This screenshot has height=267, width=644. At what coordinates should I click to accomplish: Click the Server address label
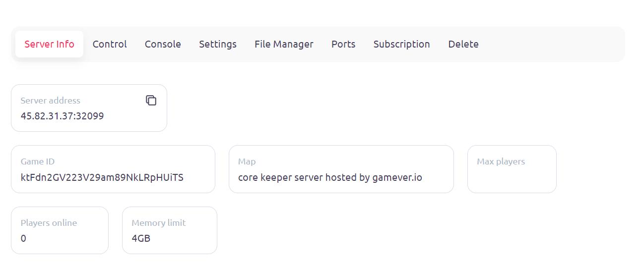50,101
